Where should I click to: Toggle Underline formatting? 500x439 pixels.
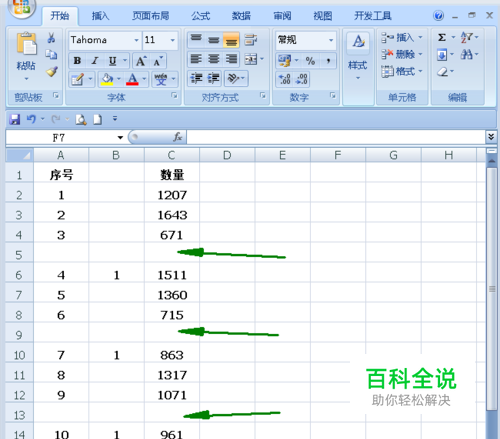pyautogui.click(x=112, y=61)
